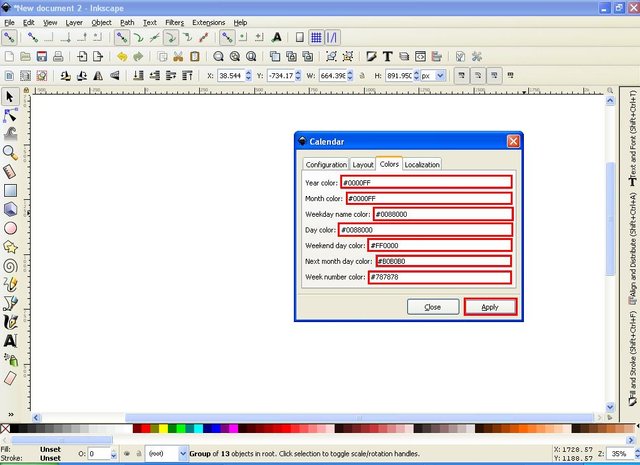Click the zoom percentage spinner
640x465 pixels.
click(637, 454)
